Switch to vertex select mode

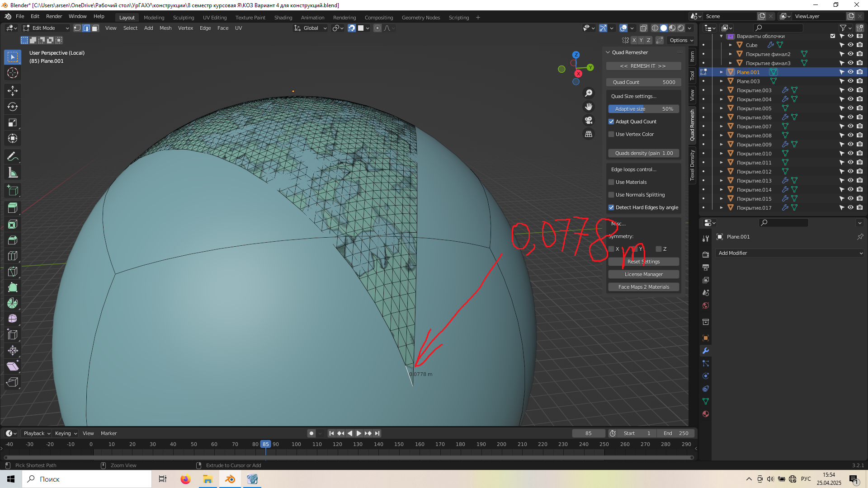coord(77,28)
